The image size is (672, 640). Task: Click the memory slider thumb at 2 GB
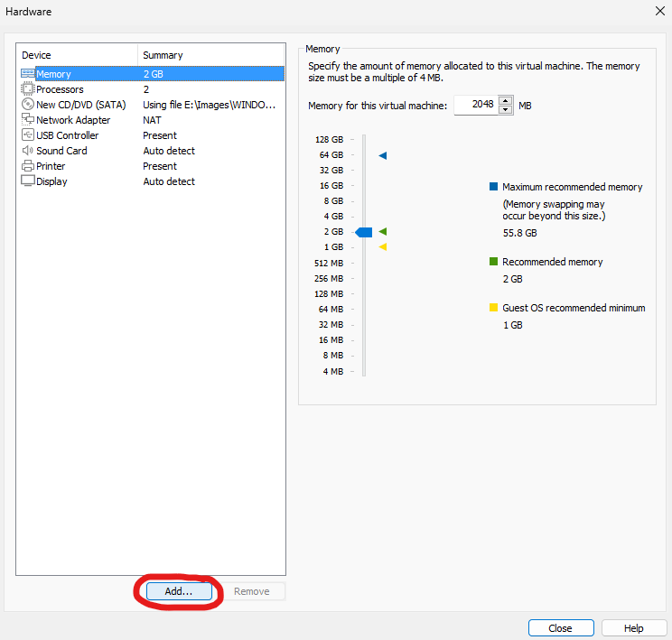click(363, 232)
